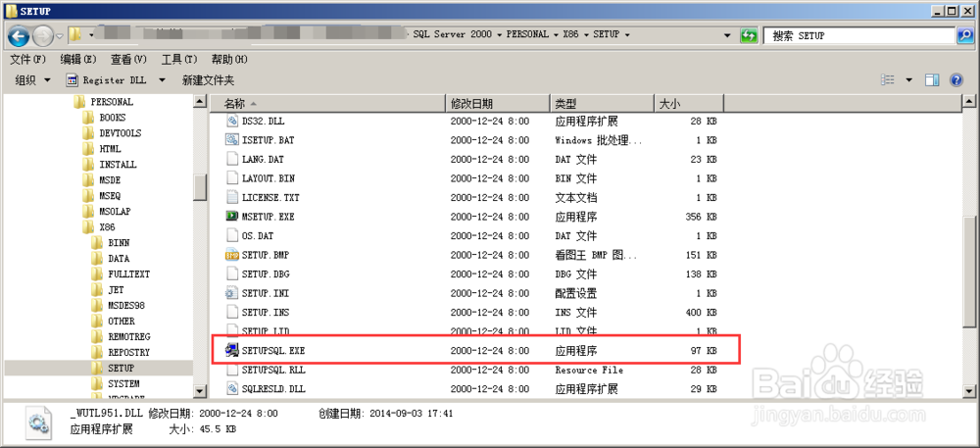Sort by 大小 column header
The width and height of the screenshot is (980, 448).
(689, 103)
